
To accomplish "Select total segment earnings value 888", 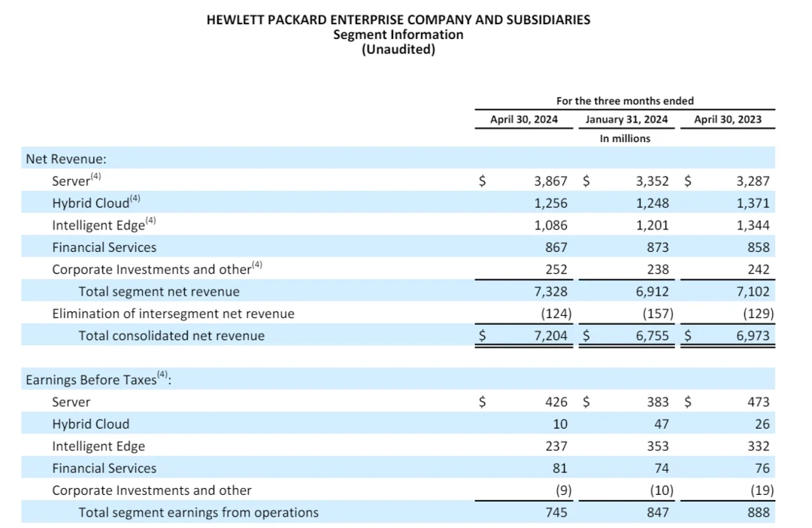I will click(x=758, y=513).
